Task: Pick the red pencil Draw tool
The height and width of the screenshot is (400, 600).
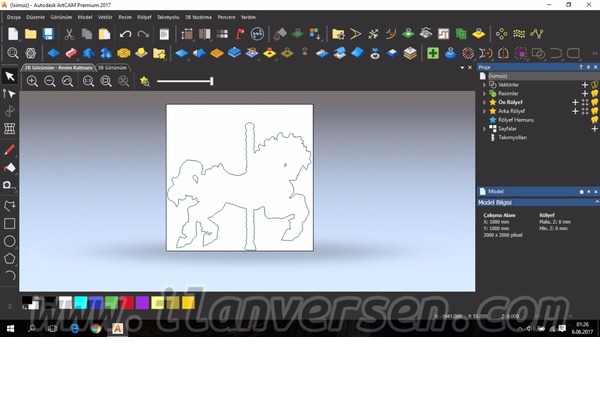Action: pos(10,150)
